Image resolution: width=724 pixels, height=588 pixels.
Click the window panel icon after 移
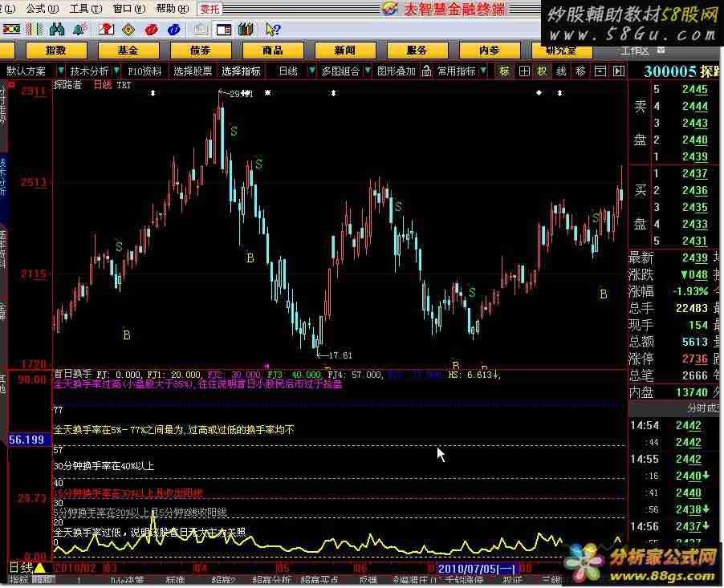click(x=600, y=71)
